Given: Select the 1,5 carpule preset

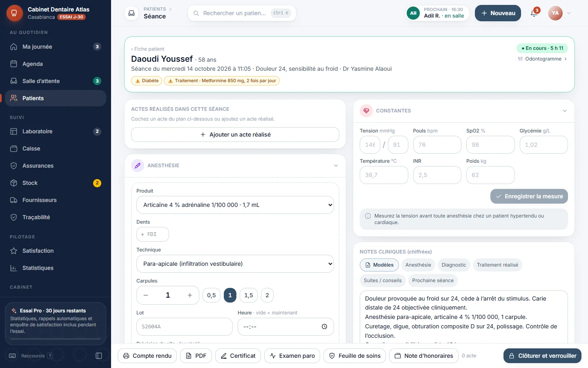Looking at the screenshot, I should coord(249,295).
